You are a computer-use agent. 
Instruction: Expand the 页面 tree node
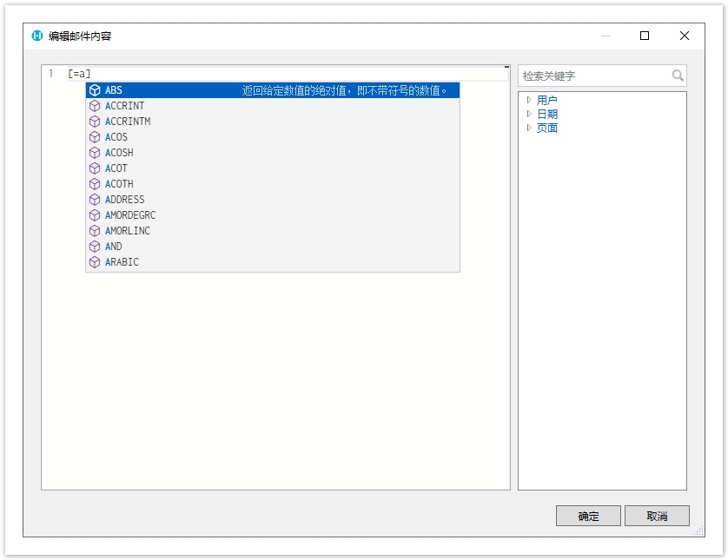point(529,128)
